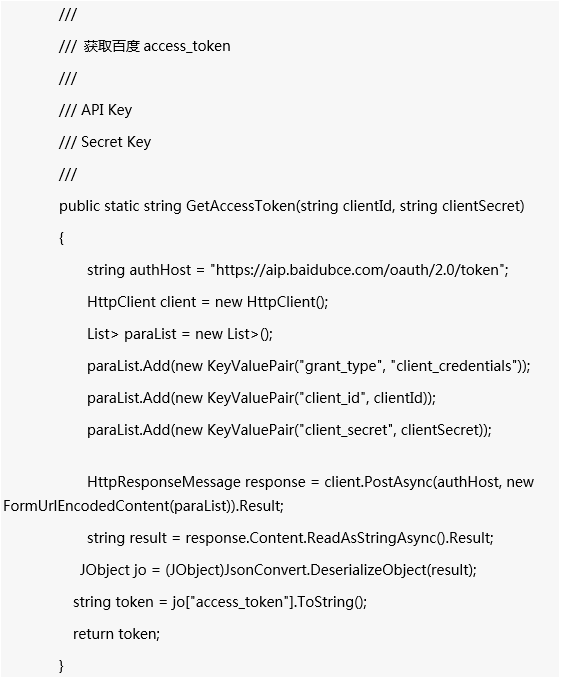
Task: Click the GetAccessToken method name
Action: [x=241, y=206]
